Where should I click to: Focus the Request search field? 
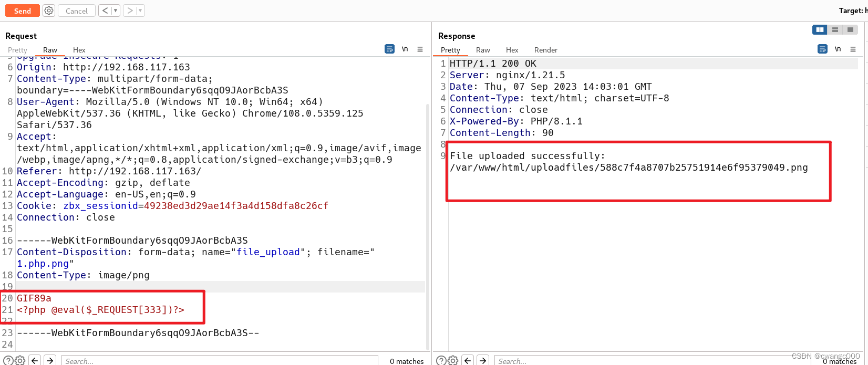220,361
